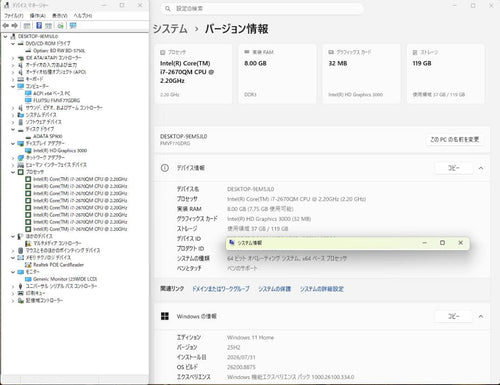Collapse the プロセッサ node in tree
The width and height of the screenshot is (500, 385).
click(13, 172)
